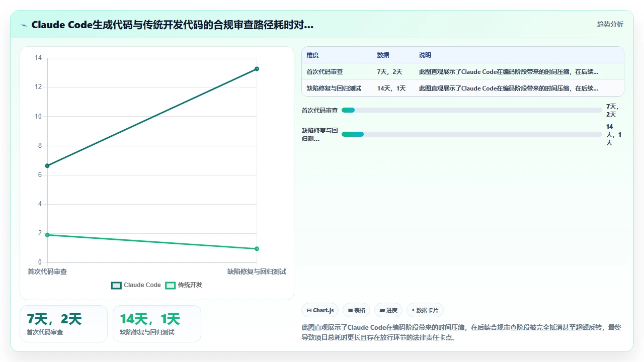Click the 缺陷修复与回归测试 row description text
The height and width of the screenshot is (362, 644).
pos(509,88)
